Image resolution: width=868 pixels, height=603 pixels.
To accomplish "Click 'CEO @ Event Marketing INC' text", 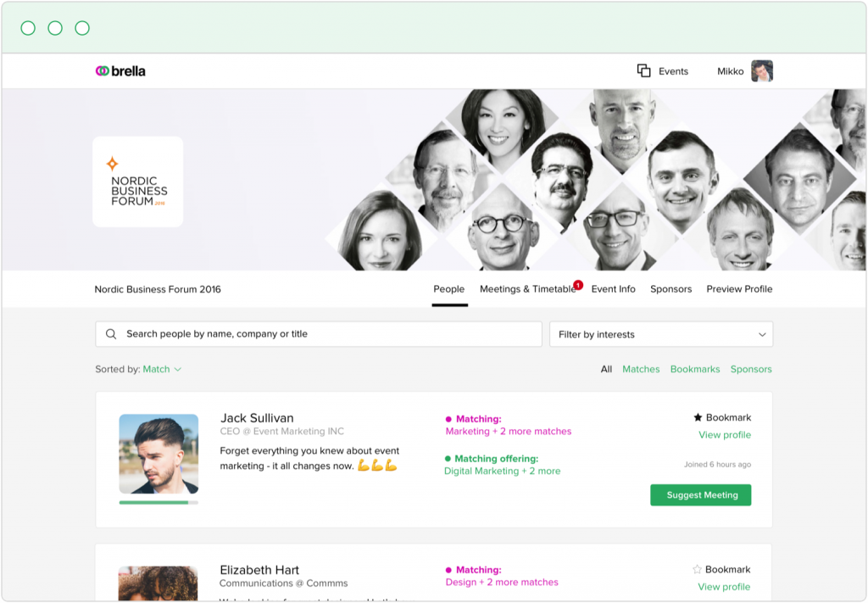I will [281, 432].
